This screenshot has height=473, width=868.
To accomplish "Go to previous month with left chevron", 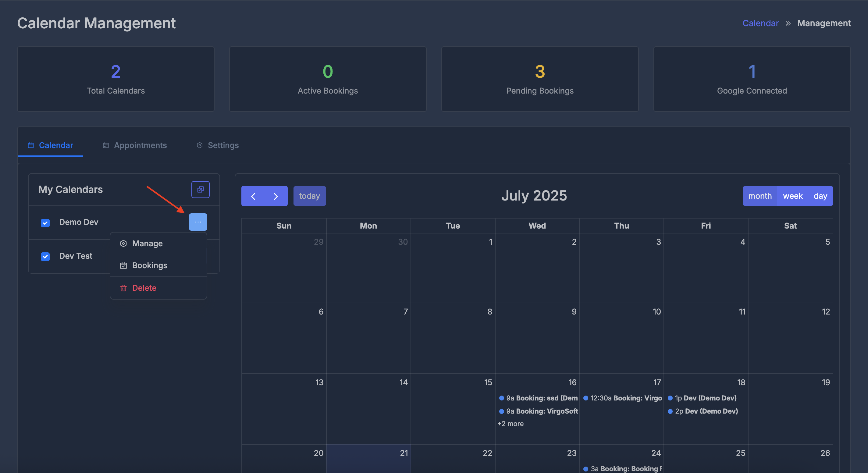I will [253, 196].
